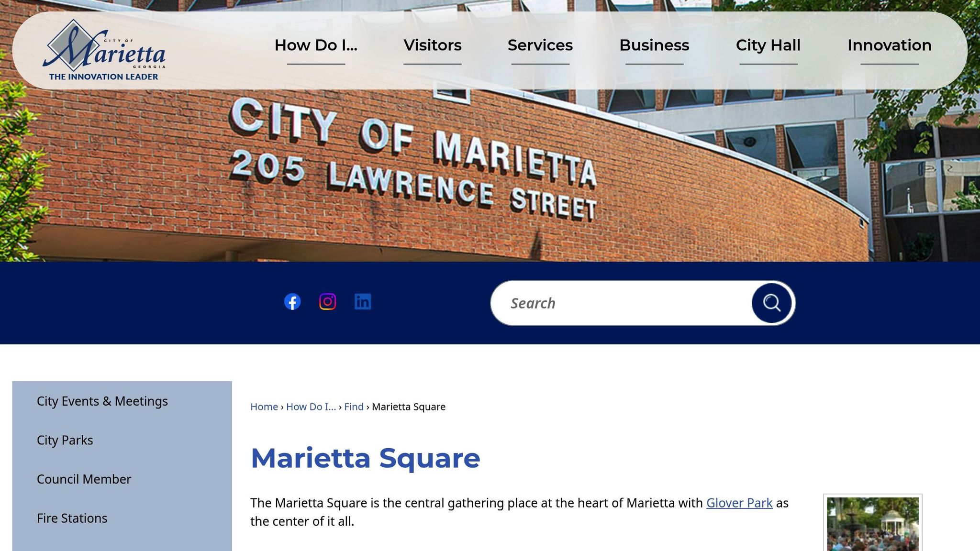Open the city's LinkedIn page

click(x=362, y=301)
